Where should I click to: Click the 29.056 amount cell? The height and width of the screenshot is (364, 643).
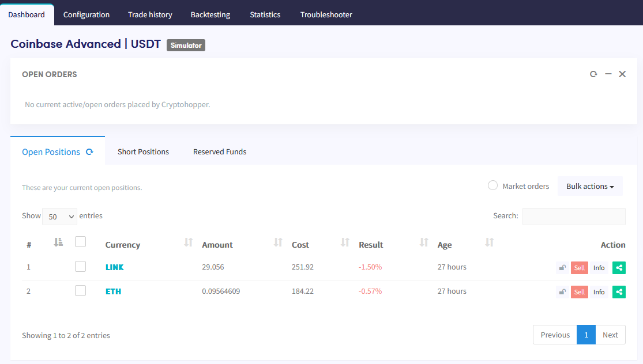[213, 267]
